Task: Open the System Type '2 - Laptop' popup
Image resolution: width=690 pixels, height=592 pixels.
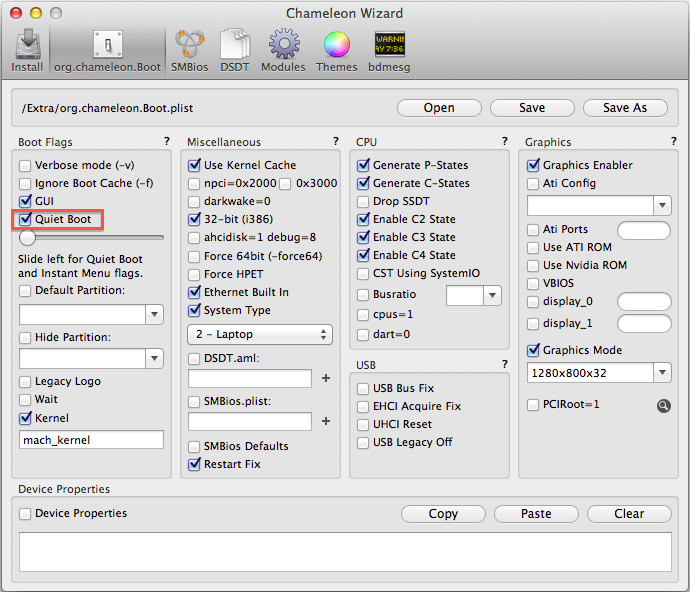Action: tap(260, 335)
